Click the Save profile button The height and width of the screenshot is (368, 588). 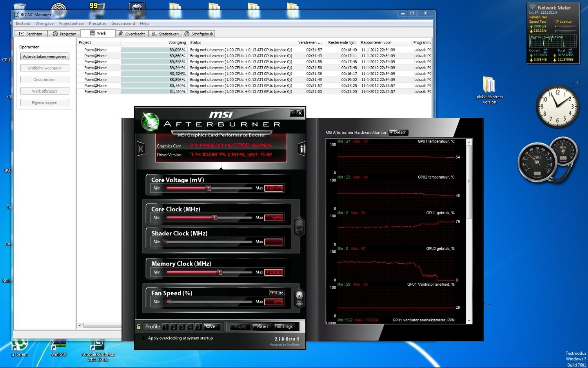coord(211,326)
